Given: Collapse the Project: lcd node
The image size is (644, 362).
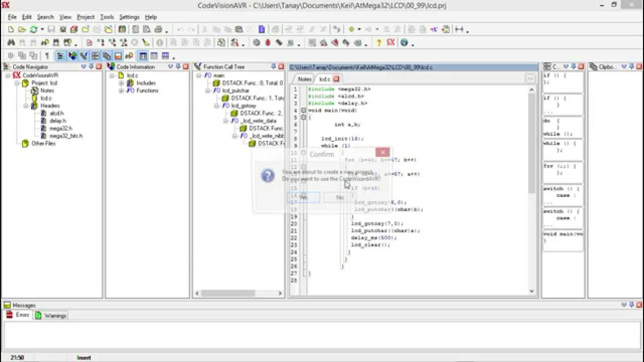Looking at the screenshot, I should (x=17, y=83).
